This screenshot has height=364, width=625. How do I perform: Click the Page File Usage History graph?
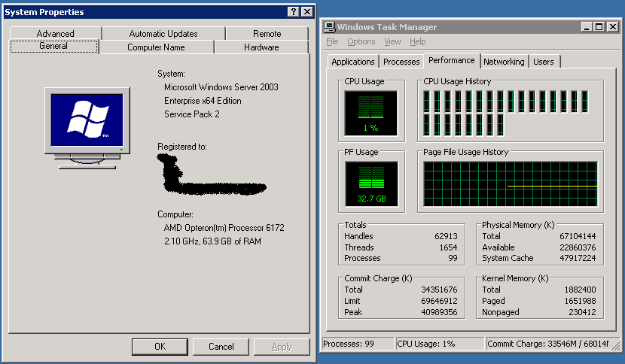[511, 184]
